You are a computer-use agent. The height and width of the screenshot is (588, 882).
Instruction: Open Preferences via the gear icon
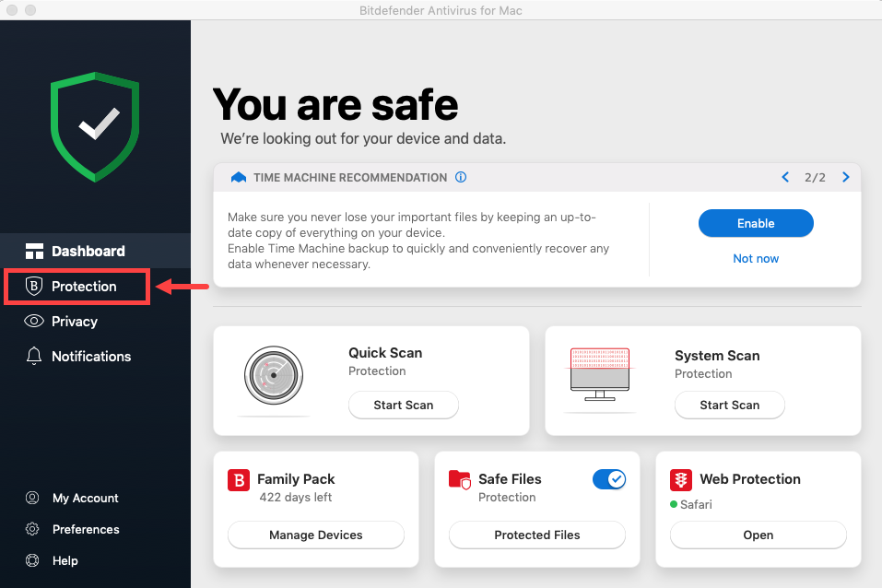pos(35,529)
